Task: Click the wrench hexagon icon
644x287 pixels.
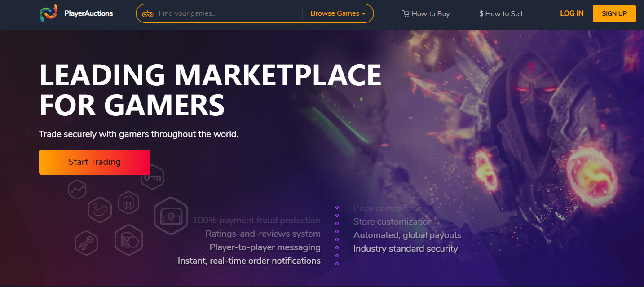Action: (86, 243)
